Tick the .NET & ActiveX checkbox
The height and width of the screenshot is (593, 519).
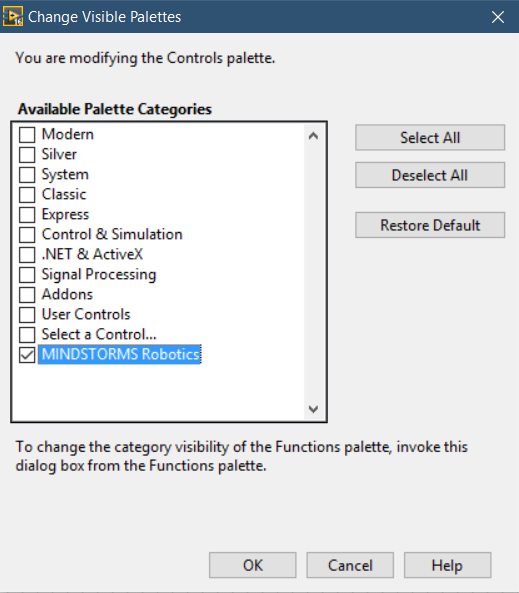(27, 255)
